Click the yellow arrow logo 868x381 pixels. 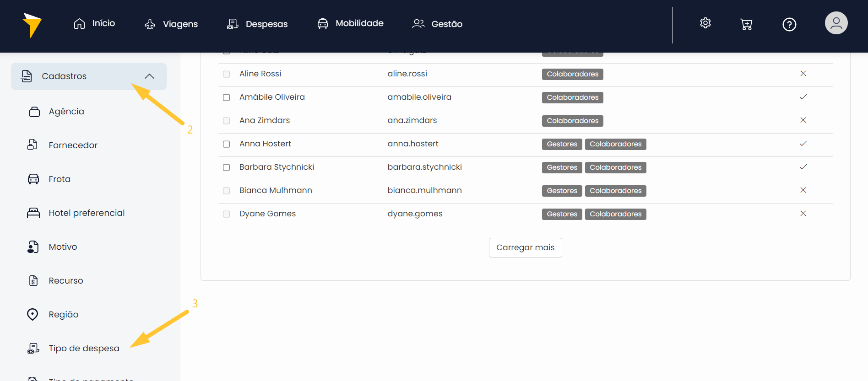(32, 25)
